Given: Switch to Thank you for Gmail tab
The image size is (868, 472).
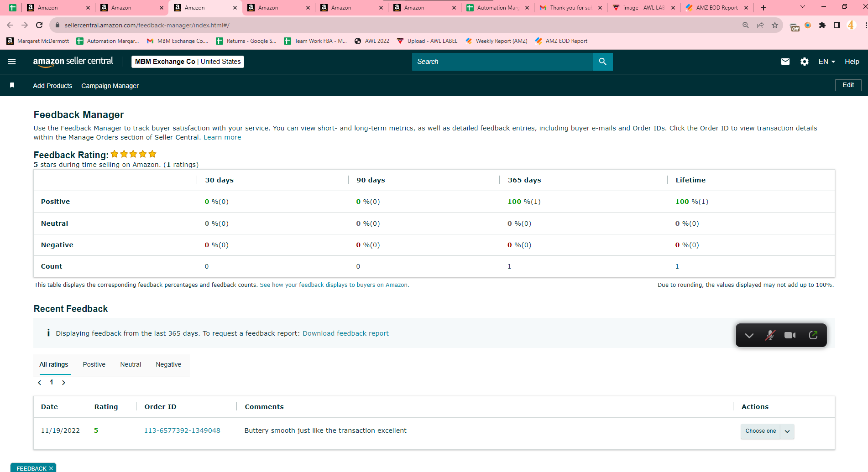Looking at the screenshot, I should [x=570, y=8].
